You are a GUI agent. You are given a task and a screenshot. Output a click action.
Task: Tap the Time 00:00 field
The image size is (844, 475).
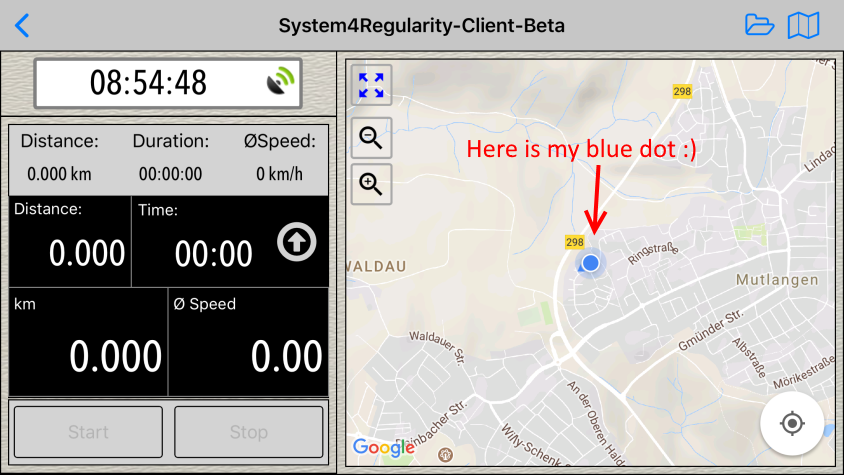[x=230, y=241]
